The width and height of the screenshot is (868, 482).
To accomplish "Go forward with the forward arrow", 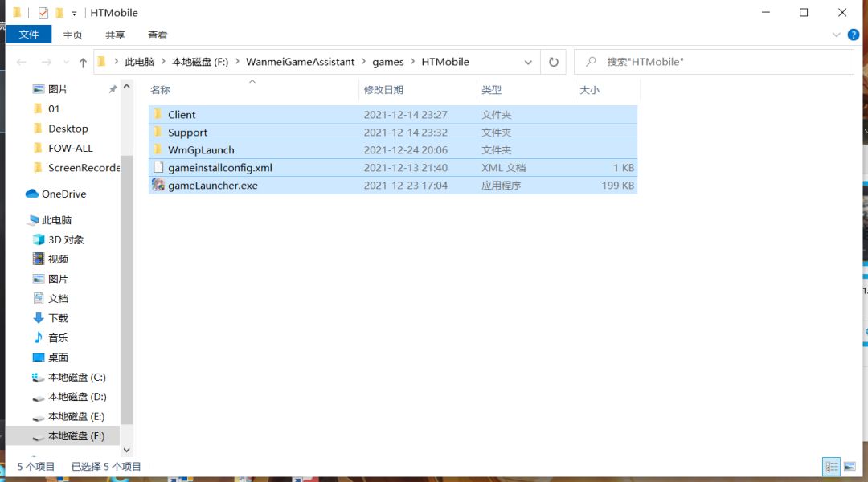I will pos(47,62).
